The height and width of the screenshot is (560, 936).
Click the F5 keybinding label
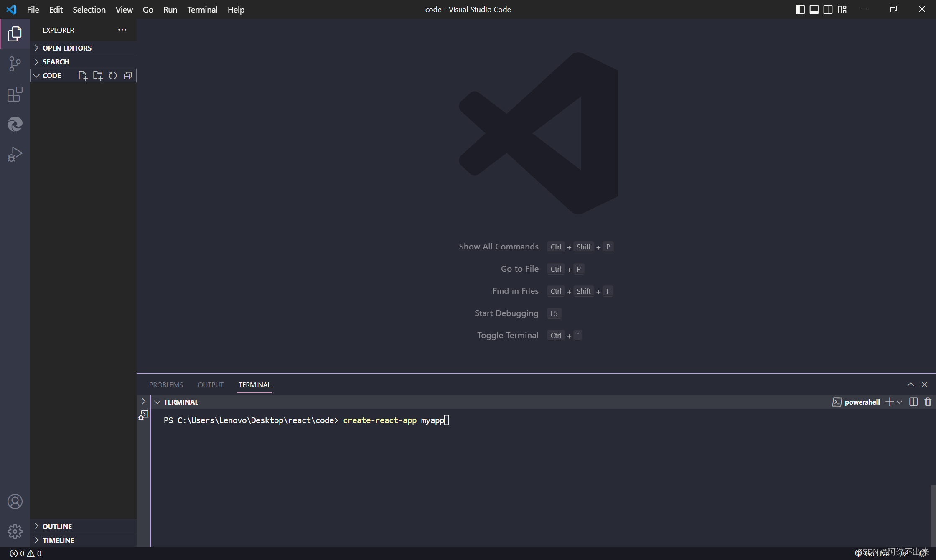point(554,313)
